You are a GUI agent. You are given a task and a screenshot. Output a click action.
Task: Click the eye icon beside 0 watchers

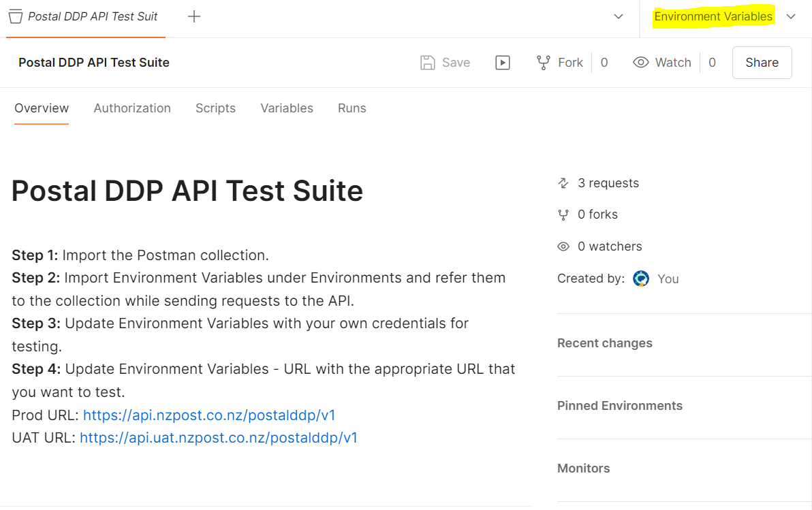563,247
